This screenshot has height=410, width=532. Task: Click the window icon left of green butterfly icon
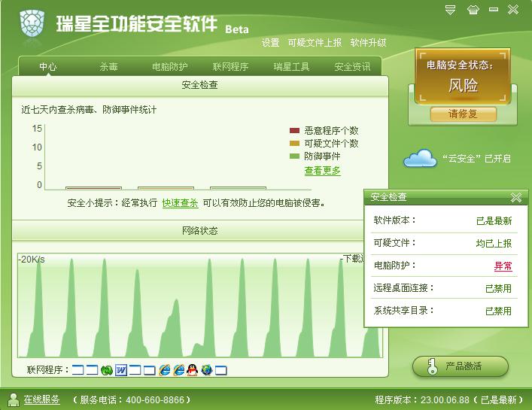coord(92,370)
